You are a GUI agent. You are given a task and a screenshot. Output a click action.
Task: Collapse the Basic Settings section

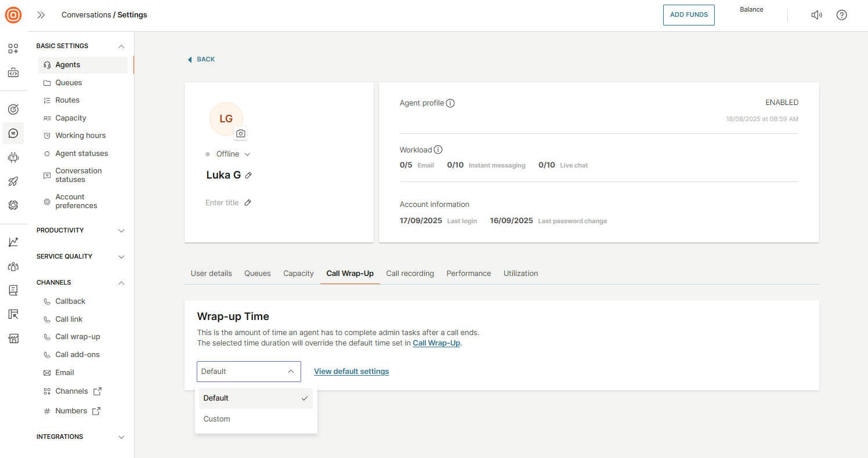121,46
